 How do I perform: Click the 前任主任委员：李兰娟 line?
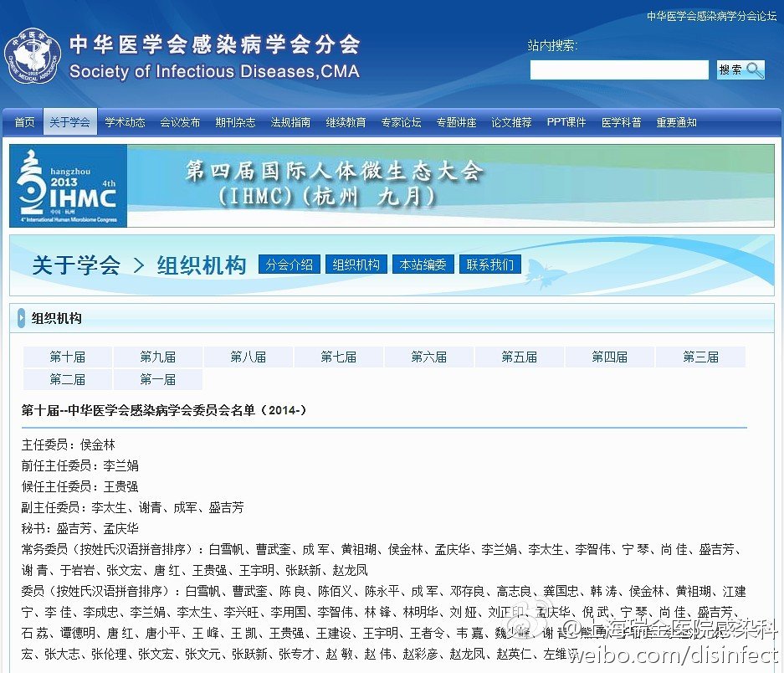point(80,466)
